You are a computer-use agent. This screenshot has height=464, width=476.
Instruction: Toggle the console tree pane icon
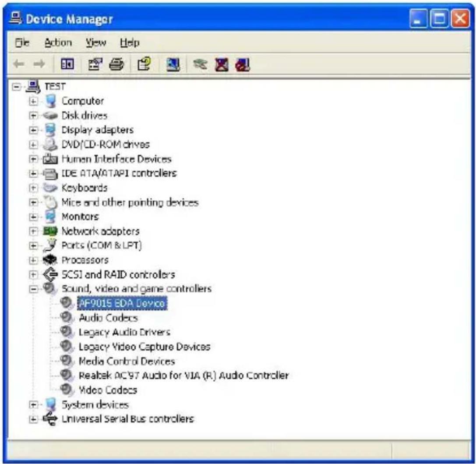click(67, 64)
